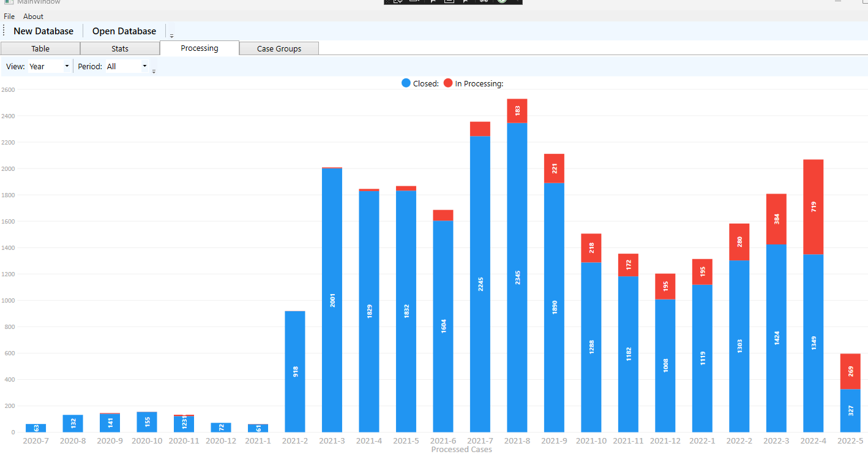The height and width of the screenshot is (457, 868).
Task: Click the Open Database toolbar button
Action: click(x=124, y=31)
